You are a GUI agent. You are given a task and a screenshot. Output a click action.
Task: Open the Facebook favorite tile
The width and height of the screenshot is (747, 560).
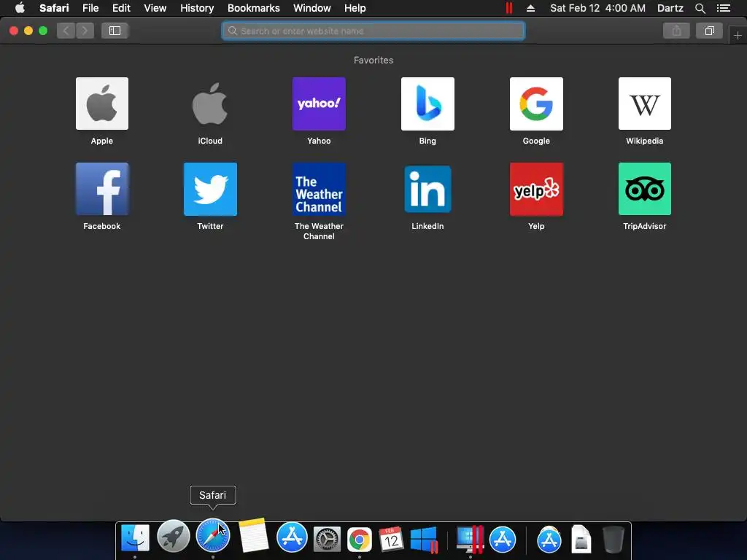[x=102, y=189]
